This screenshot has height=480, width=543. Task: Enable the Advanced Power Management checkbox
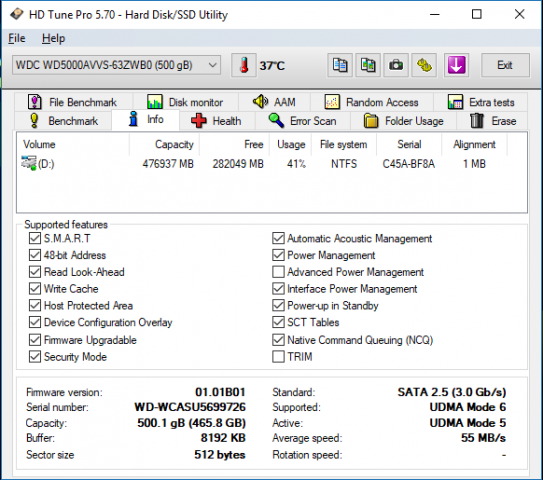click(x=278, y=272)
